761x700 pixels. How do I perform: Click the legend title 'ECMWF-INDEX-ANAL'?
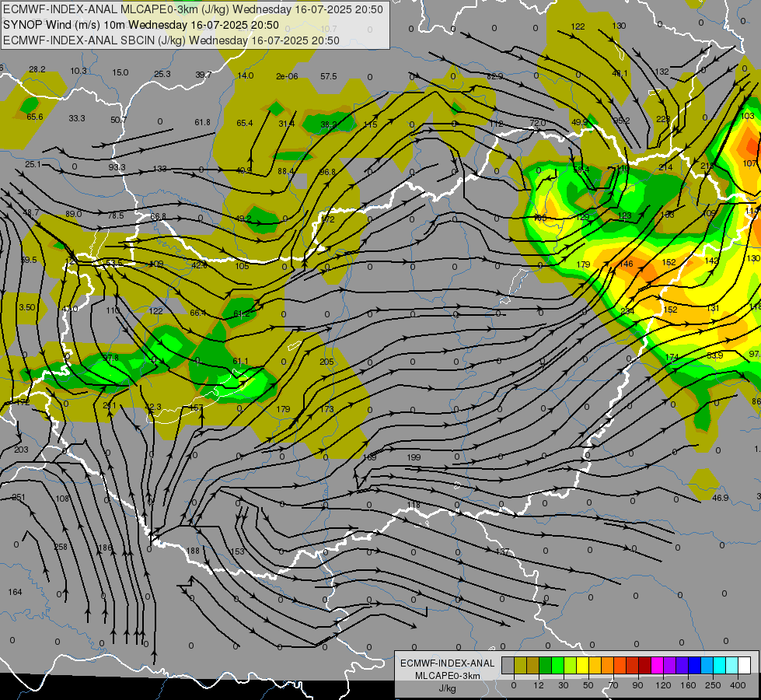tap(448, 663)
